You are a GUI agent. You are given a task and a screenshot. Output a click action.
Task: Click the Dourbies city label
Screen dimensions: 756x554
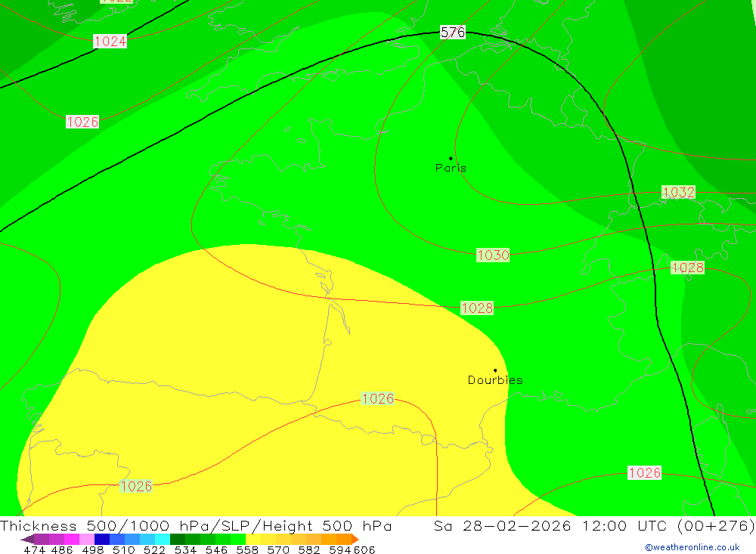(x=495, y=380)
